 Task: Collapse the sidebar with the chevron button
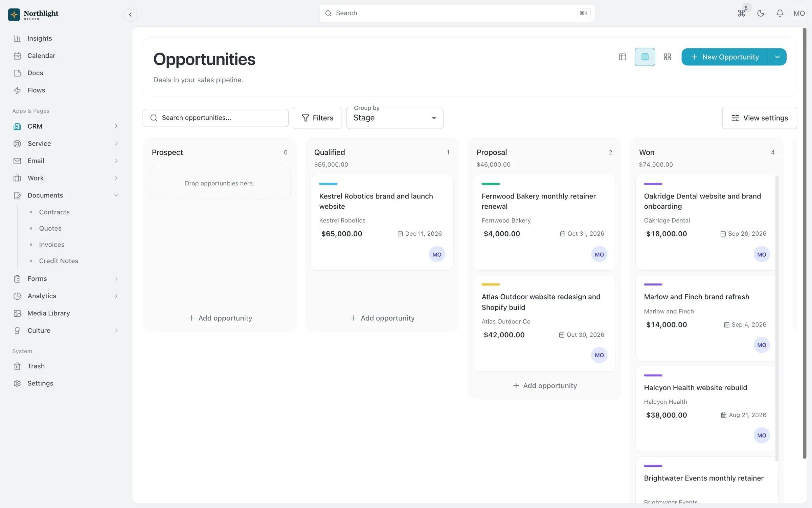(130, 15)
